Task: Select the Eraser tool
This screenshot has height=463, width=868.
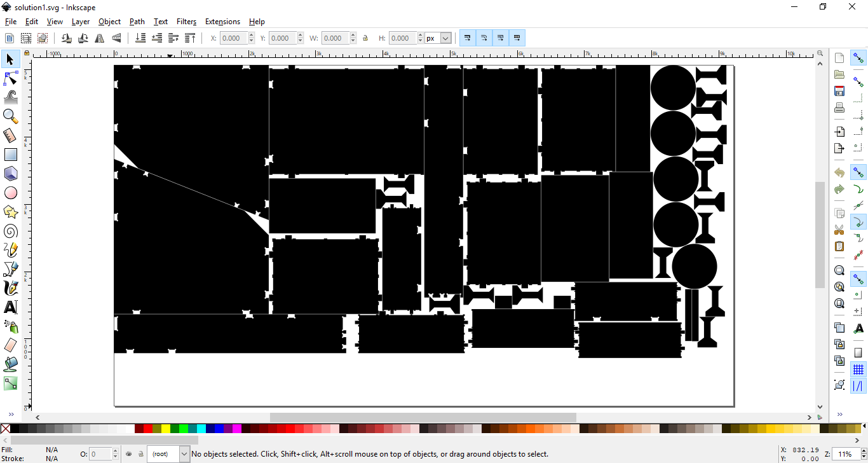Action: click(x=10, y=345)
